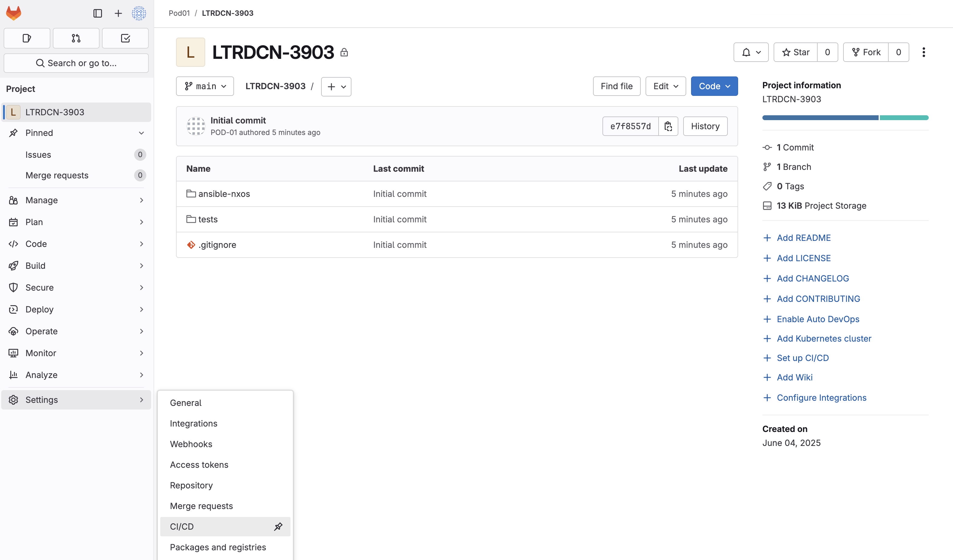953x560 pixels.
Task: Click Find file button
Action: [x=616, y=86]
